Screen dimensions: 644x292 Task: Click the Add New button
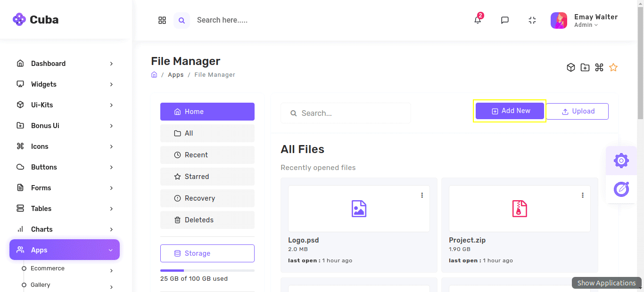click(x=510, y=111)
